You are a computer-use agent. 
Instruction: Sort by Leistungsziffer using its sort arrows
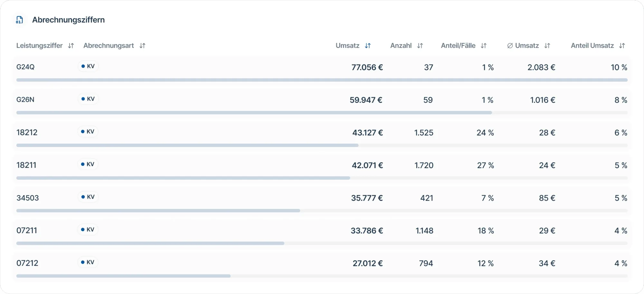coord(71,46)
